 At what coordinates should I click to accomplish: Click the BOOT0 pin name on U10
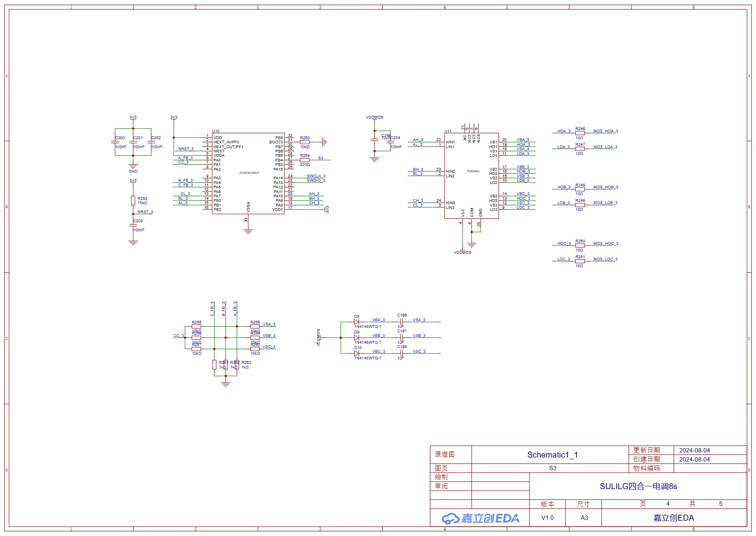click(x=276, y=142)
